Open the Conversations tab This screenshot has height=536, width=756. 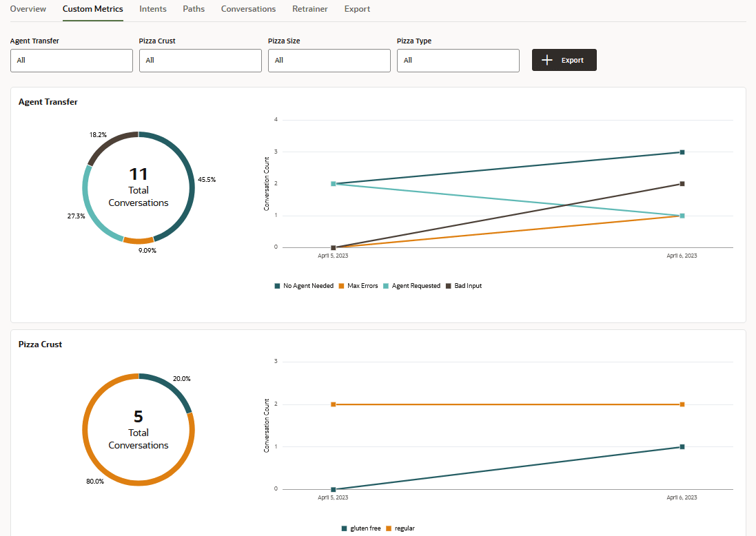tap(248, 9)
